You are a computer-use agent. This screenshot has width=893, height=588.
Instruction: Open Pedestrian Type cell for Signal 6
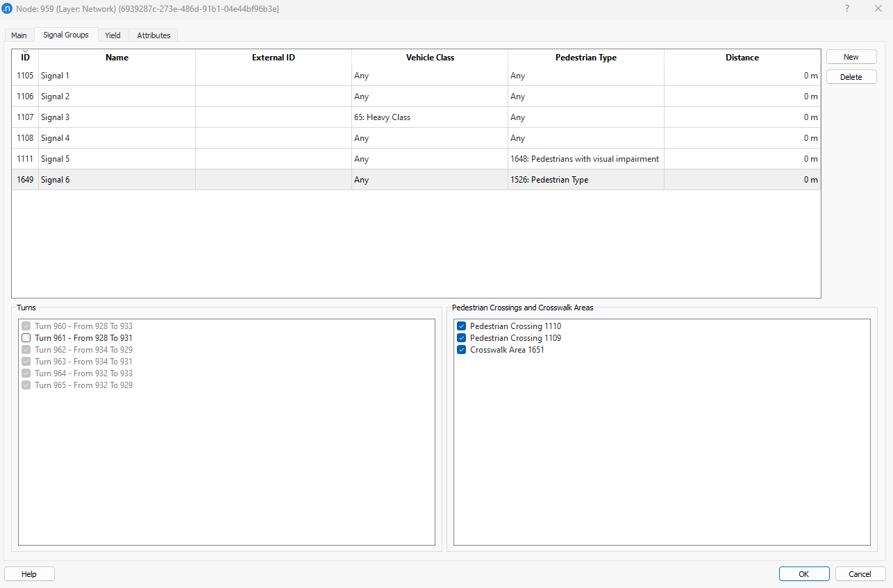[585, 180]
